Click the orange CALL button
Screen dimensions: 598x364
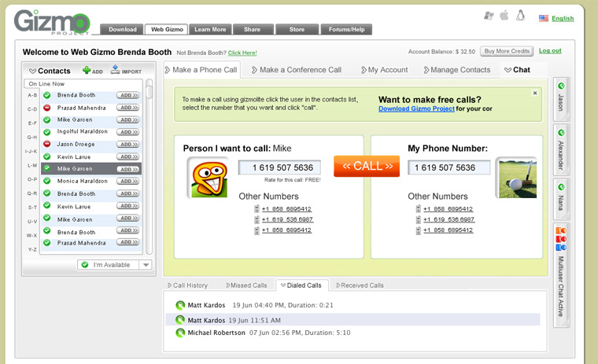click(367, 166)
